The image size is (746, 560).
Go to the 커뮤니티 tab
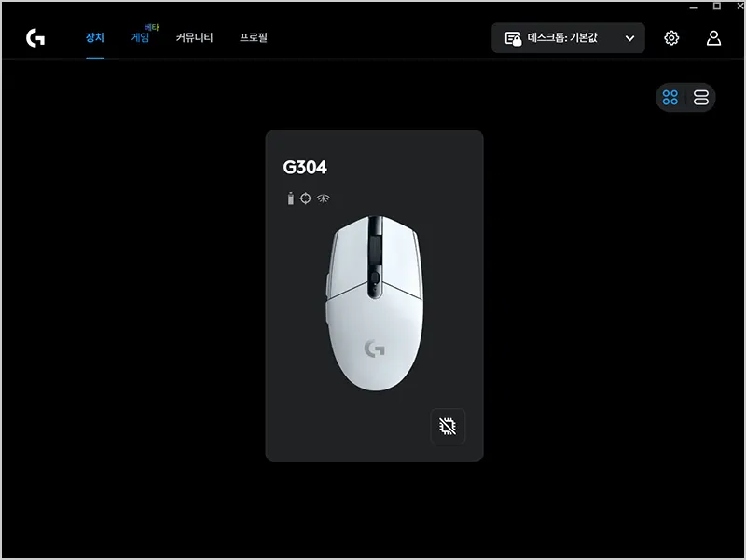pos(194,37)
